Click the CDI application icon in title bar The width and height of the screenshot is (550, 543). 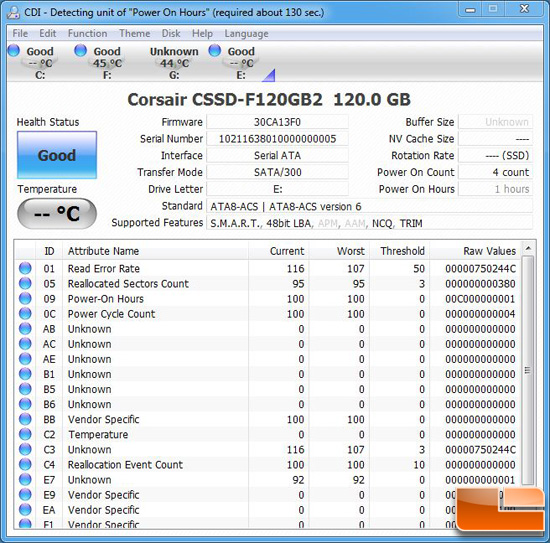click(x=14, y=12)
